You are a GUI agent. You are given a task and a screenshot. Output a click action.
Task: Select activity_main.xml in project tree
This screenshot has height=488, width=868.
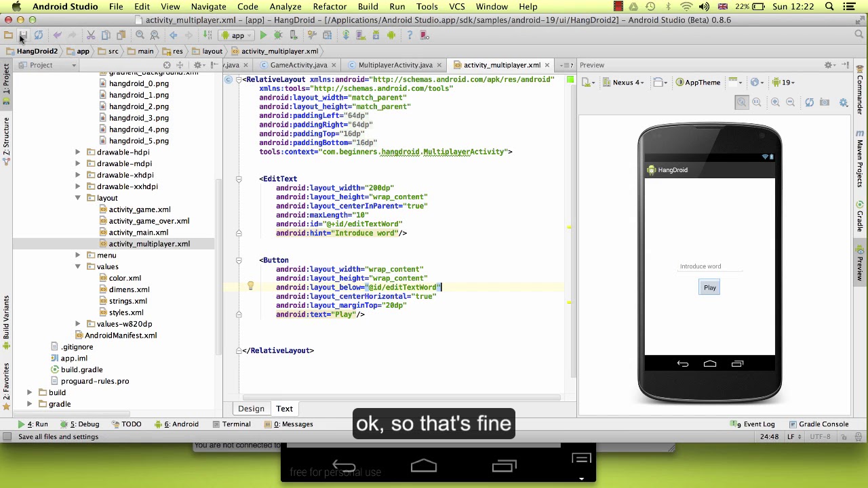click(x=138, y=232)
